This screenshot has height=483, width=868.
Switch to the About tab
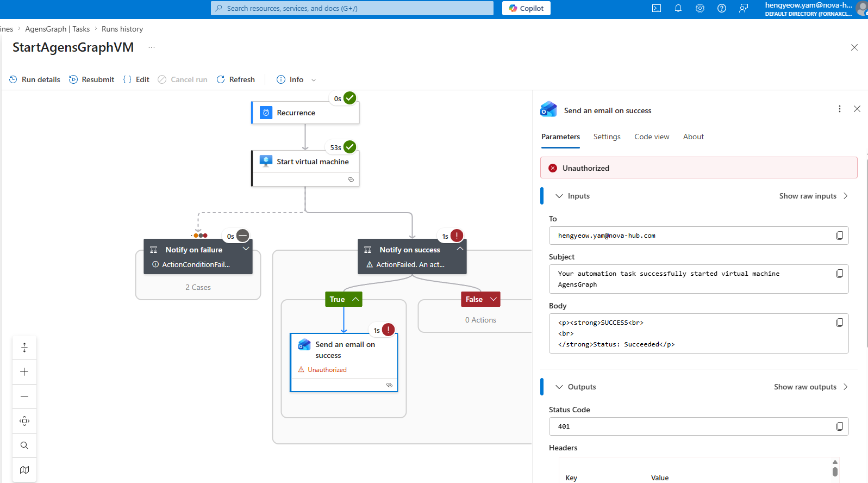[694, 137]
